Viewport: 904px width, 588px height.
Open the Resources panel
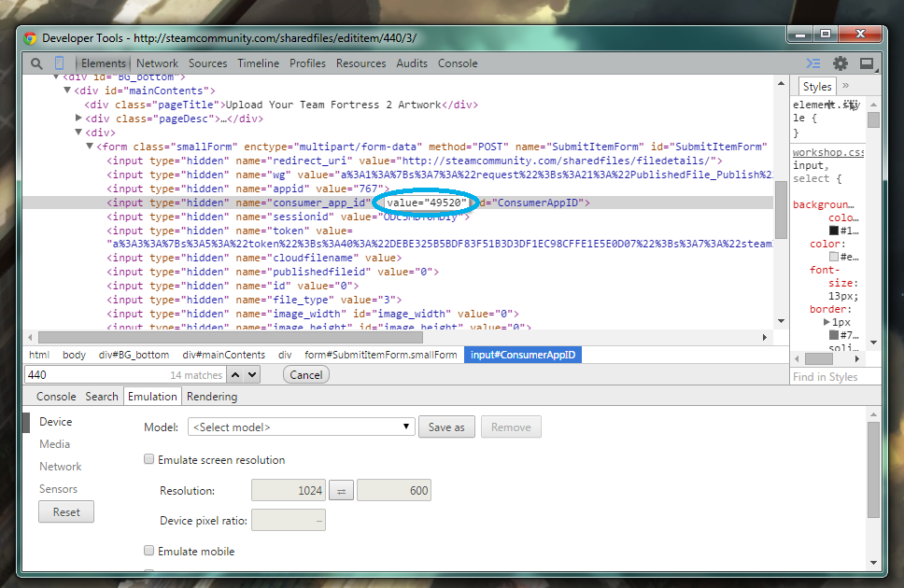360,63
